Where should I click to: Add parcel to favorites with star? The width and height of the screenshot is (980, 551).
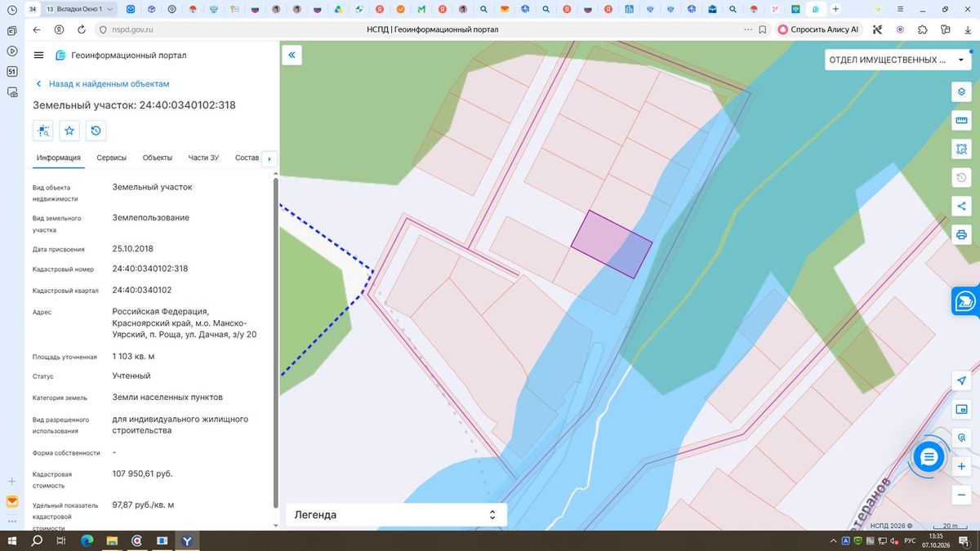[70, 131]
